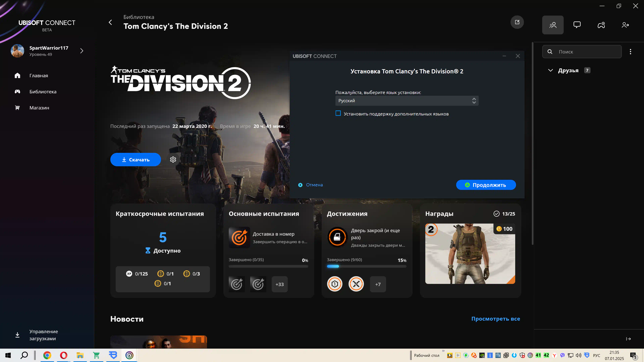Minimize the installation dialog

pyautogui.click(x=504, y=56)
